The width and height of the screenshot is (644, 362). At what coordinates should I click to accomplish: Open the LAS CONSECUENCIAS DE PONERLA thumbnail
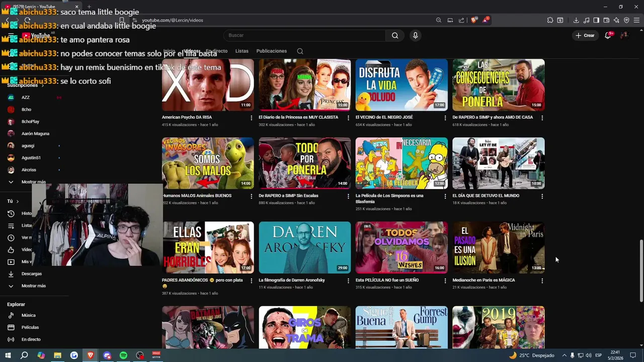pyautogui.click(x=498, y=85)
